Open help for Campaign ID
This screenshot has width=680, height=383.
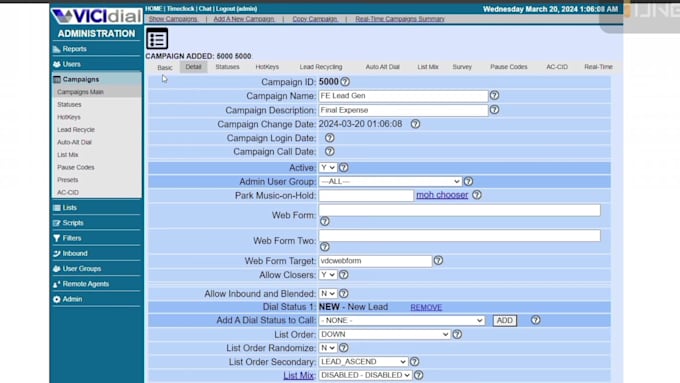tap(345, 82)
